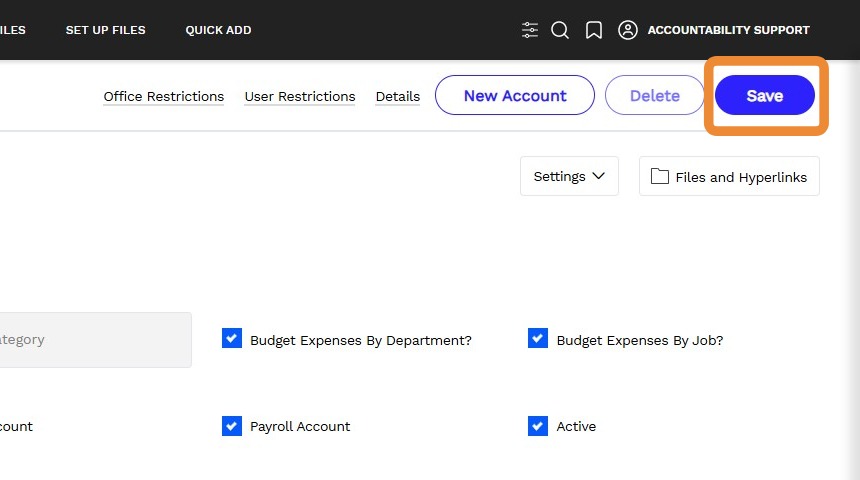
Task: Expand the Settings dropdown
Action: point(568,176)
